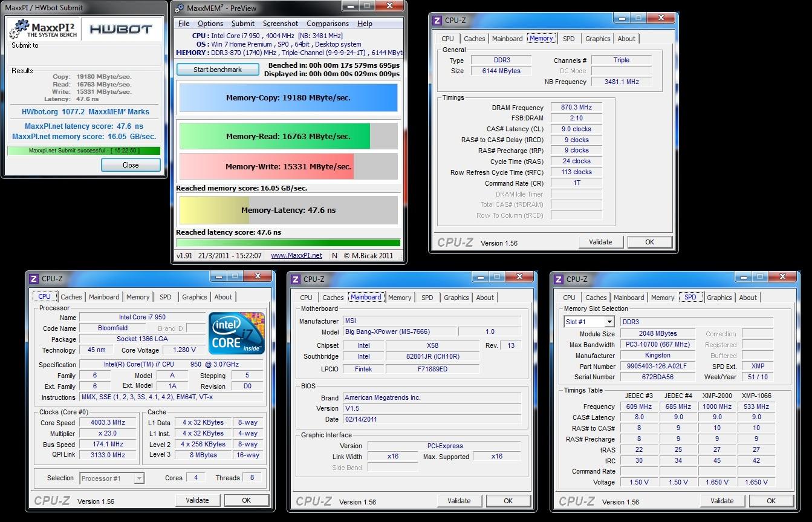Open the Processor #1 selection dropdown
The height and width of the screenshot is (522, 812).
tap(139, 478)
